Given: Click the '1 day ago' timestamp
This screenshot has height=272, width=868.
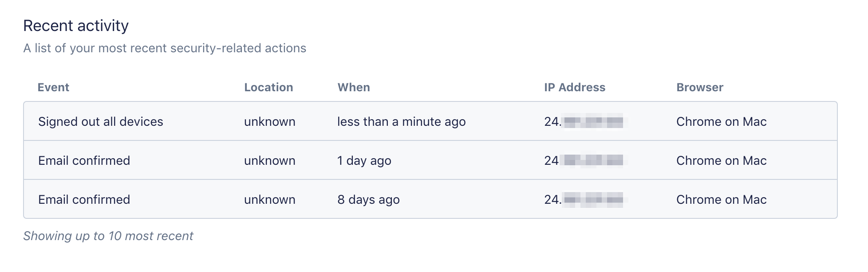Looking at the screenshot, I should tap(364, 160).
